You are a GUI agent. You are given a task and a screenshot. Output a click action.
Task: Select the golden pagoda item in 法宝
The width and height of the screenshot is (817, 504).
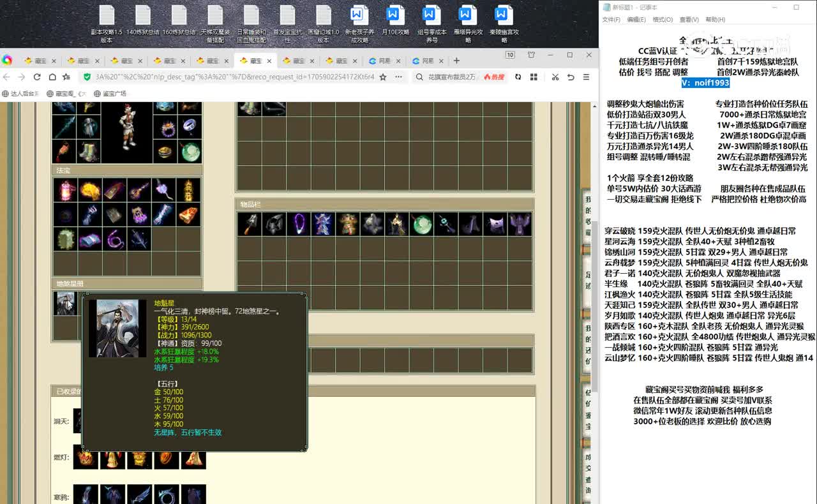pyautogui.click(x=188, y=190)
